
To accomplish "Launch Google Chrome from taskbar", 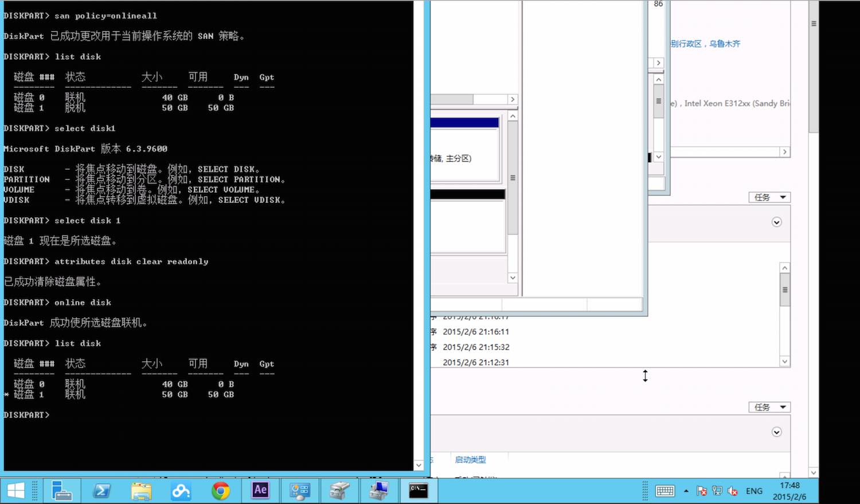I will pyautogui.click(x=221, y=491).
